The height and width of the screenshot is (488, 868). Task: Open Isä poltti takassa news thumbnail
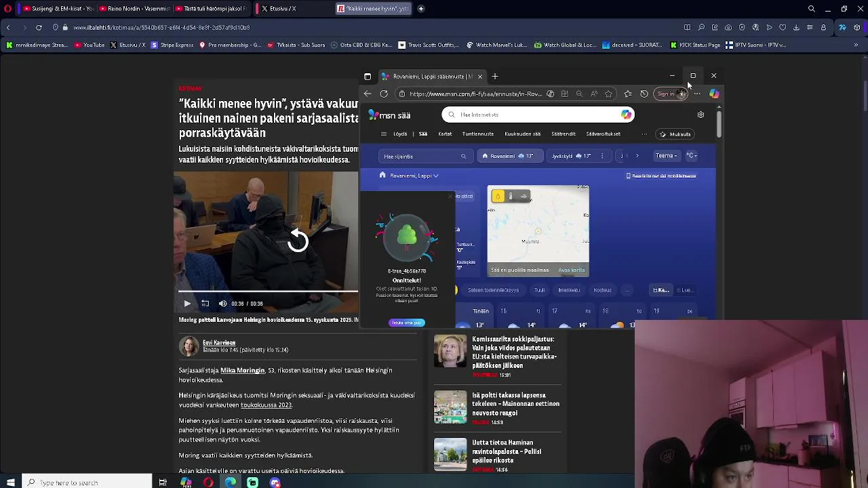[450, 407]
